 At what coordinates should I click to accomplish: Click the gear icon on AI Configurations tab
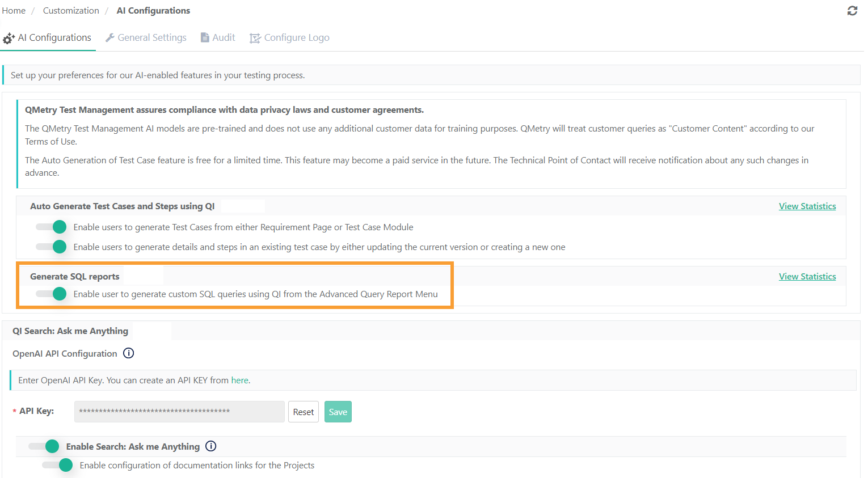click(9, 37)
